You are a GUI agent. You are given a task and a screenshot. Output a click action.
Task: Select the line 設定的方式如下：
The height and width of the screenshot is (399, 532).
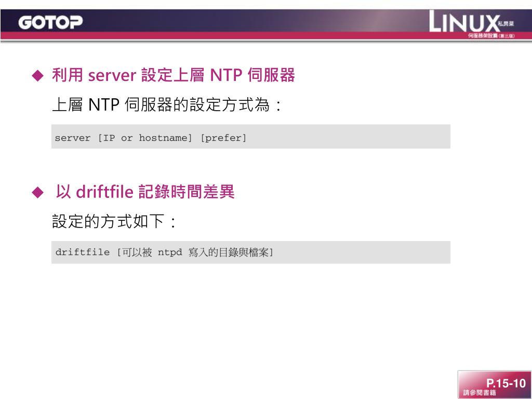tap(114, 221)
